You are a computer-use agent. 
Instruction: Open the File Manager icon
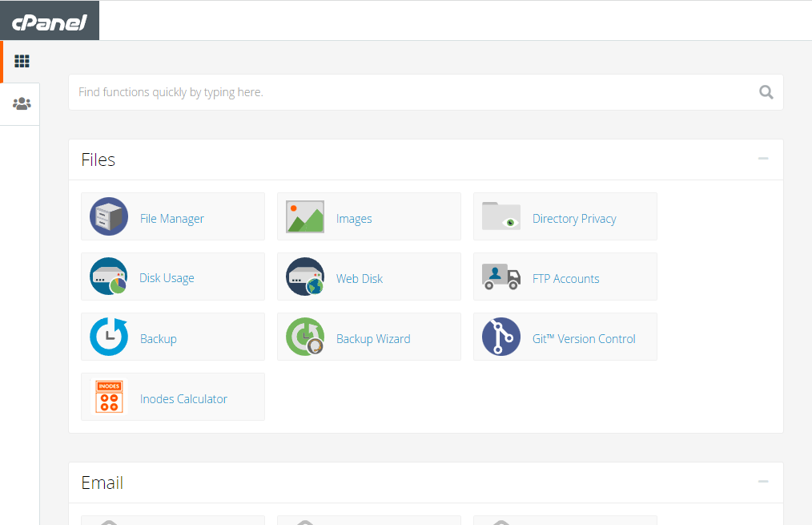(108, 216)
